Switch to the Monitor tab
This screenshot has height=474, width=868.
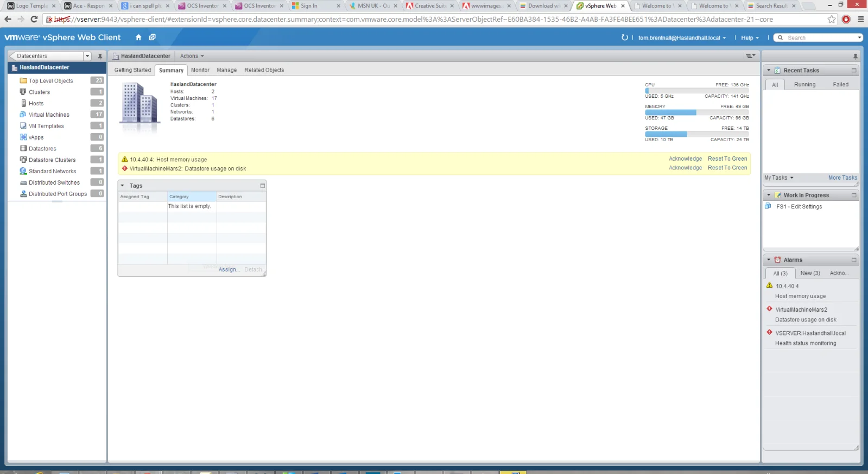click(x=200, y=70)
